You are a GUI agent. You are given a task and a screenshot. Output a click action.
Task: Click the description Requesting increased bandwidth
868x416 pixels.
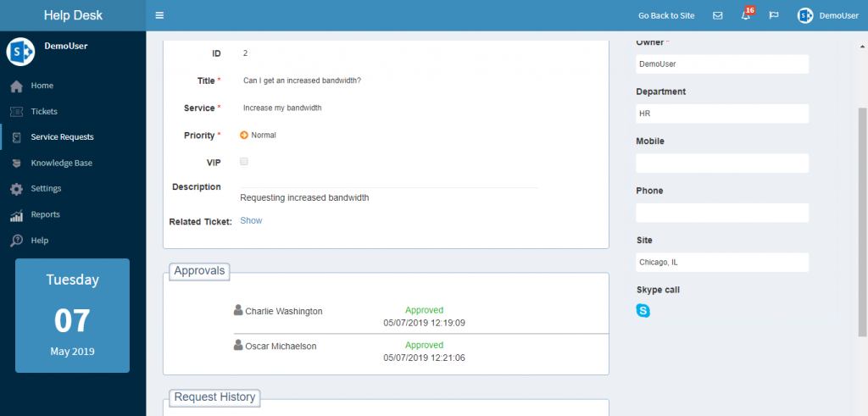[x=304, y=197]
